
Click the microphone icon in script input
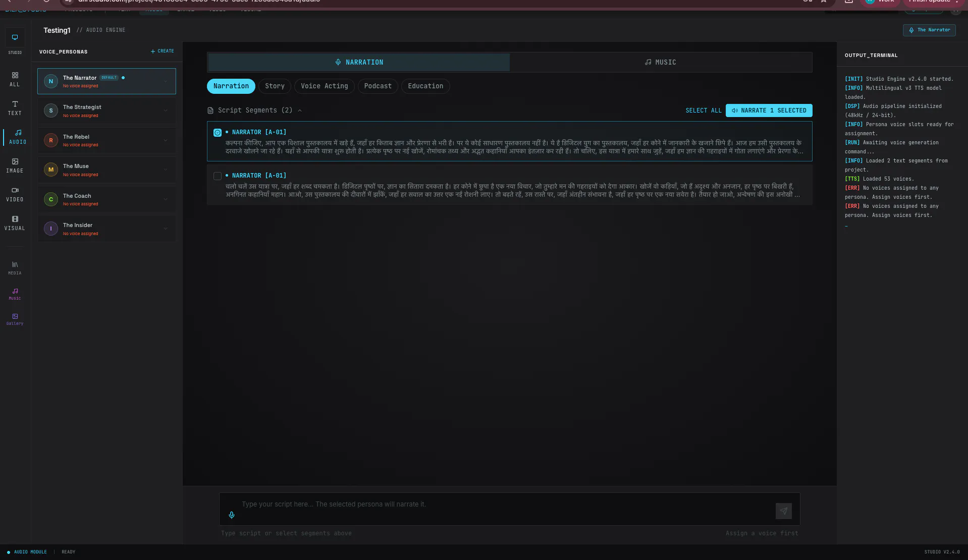(x=232, y=515)
